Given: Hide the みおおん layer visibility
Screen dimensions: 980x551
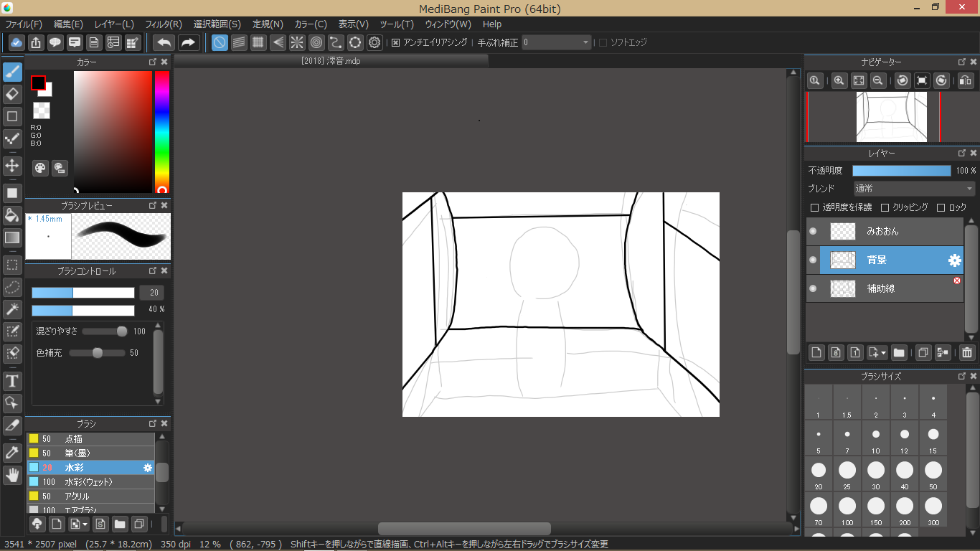Looking at the screenshot, I should tap(813, 231).
